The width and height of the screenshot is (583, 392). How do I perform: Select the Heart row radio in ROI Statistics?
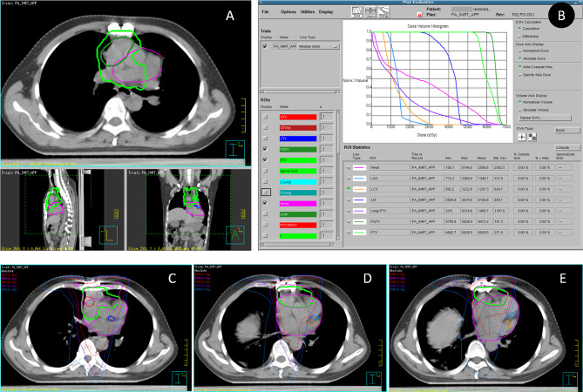coord(349,167)
